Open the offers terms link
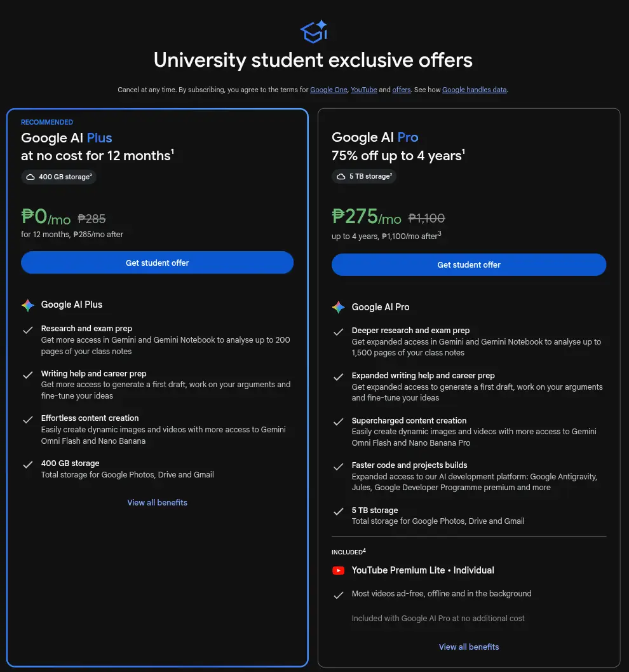The width and height of the screenshot is (629, 672). coord(402,90)
